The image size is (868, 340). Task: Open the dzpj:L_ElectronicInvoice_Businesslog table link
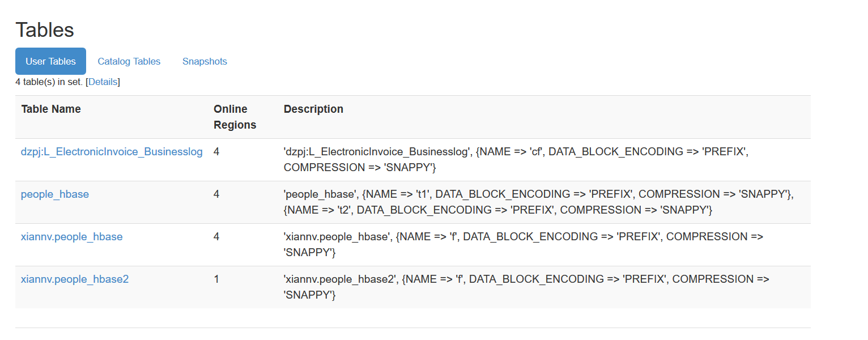(112, 152)
